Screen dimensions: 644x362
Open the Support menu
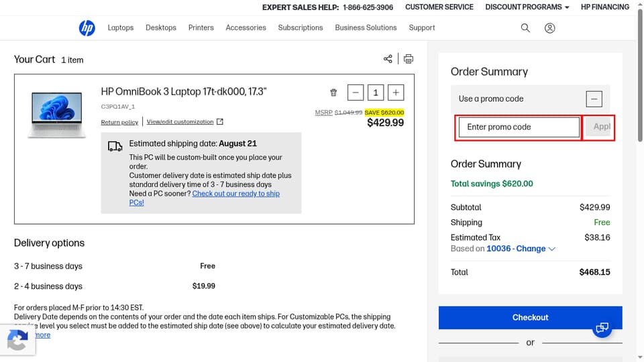[421, 27]
